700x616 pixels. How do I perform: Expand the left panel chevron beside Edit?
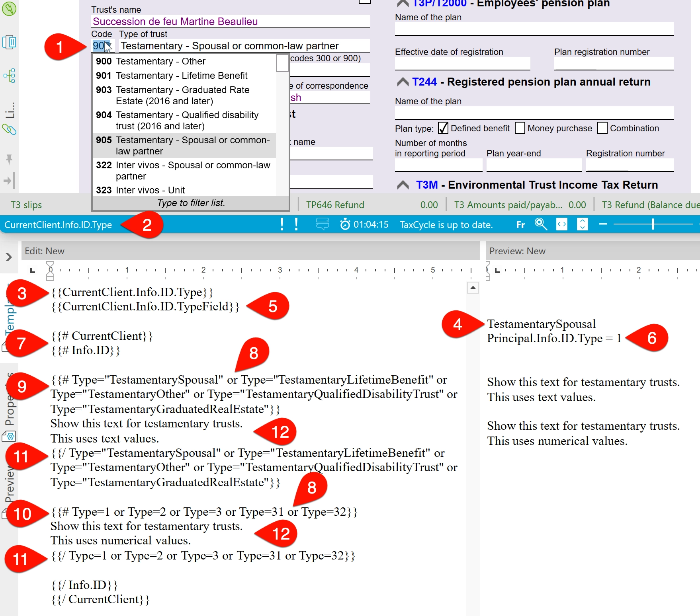click(x=9, y=257)
